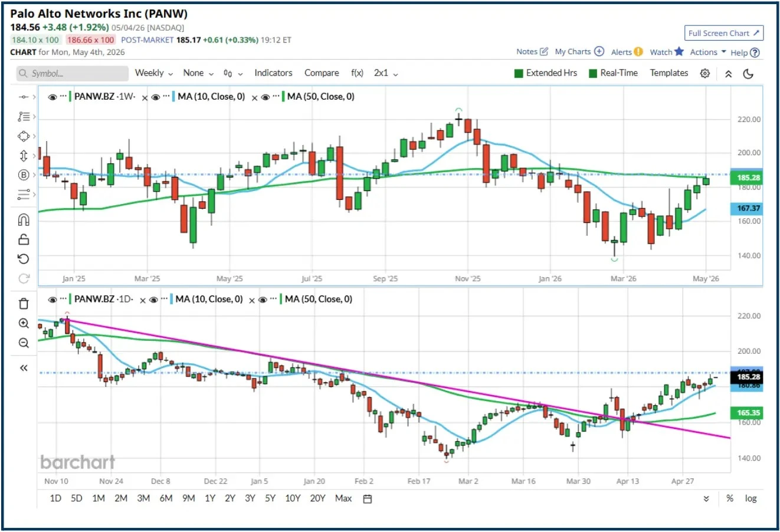Screen dimensions: 780x532
Task: Zoom in on the chart
Action: pyautogui.click(x=24, y=323)
